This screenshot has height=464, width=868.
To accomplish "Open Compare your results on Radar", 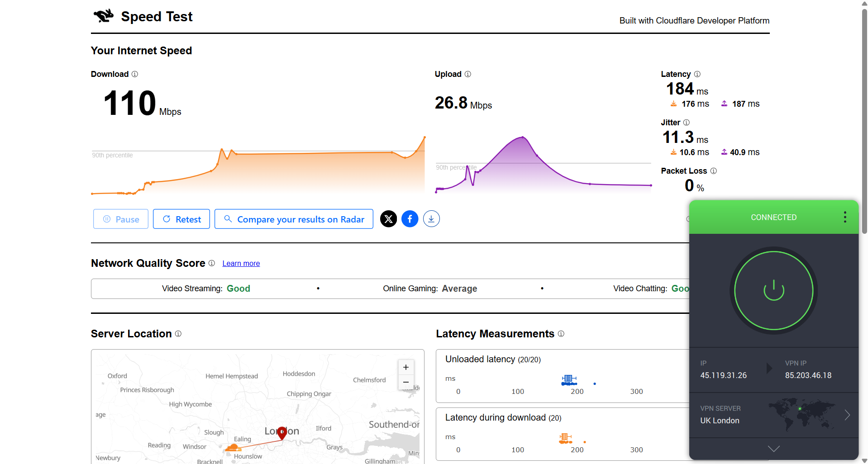I will pyautogui.click(x=294, y=219).
